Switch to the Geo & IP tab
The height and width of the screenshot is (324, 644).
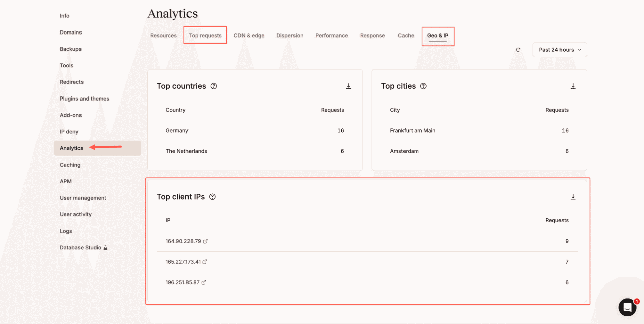click(x=438, y=35)
